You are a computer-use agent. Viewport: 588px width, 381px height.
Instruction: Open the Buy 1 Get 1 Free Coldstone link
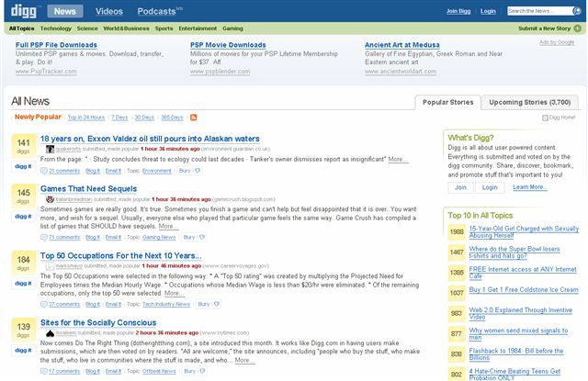(524, 290)
